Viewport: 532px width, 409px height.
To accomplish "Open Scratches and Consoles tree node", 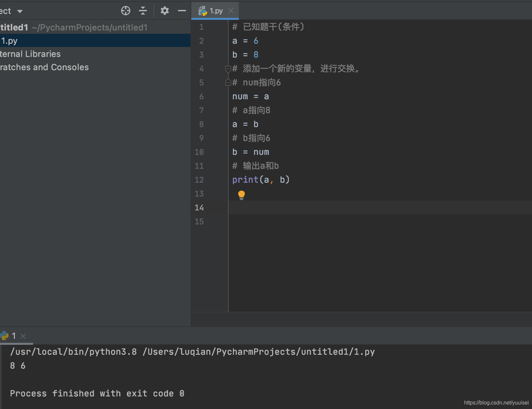I will (44, 67).
